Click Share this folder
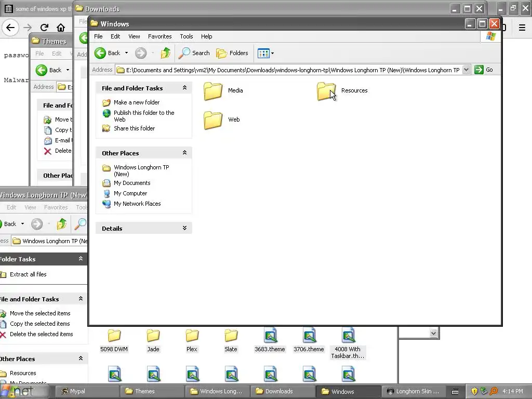Viewport: 532px width, 399px height. tap(135, 128)
